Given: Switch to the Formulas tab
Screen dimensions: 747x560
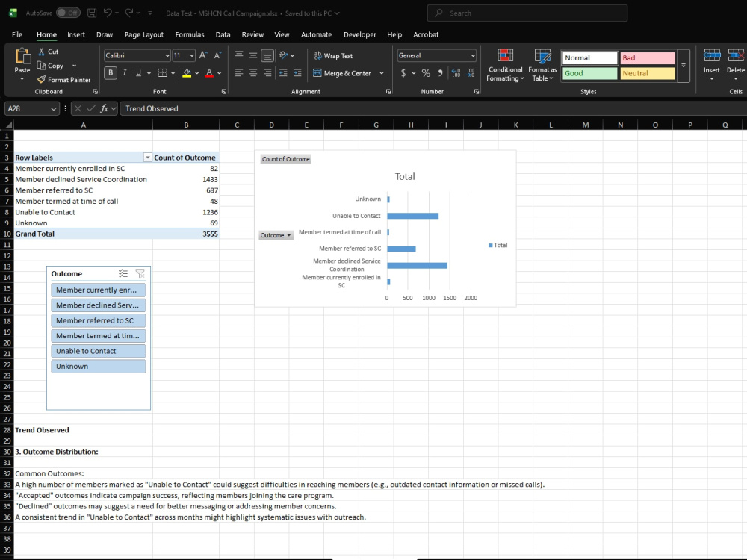Looking at the screenshot, I should click(x=190, y=34).
